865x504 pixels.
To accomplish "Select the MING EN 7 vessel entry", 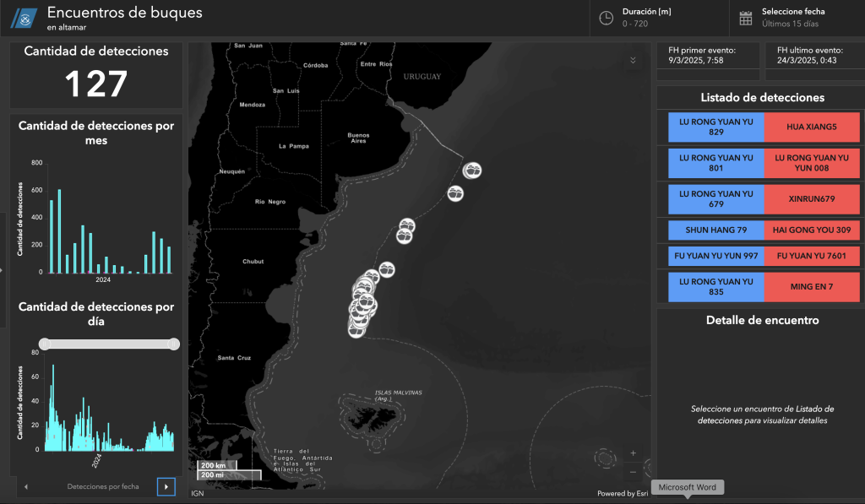I will tap(811, 287).
